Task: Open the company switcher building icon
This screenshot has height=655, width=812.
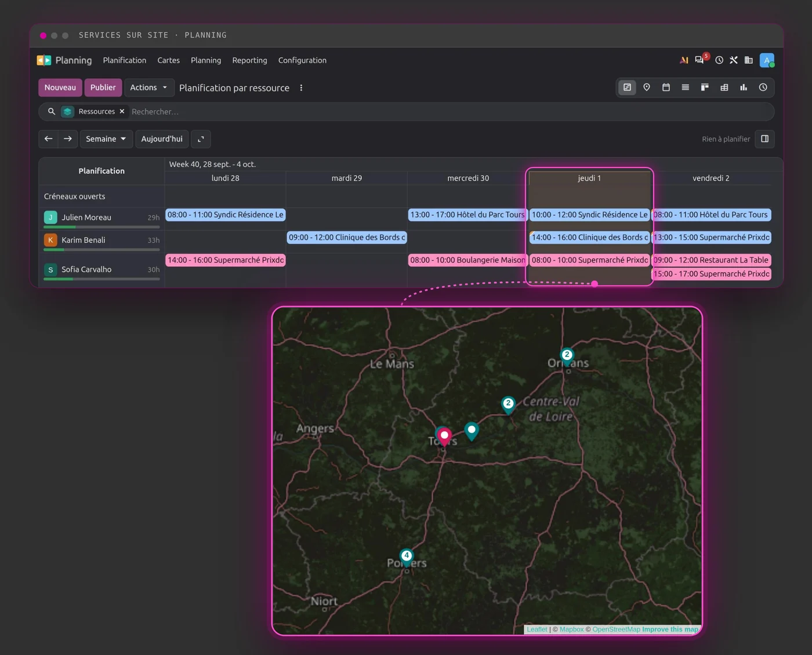Action: pyautogui.click(x=749, y=60)
